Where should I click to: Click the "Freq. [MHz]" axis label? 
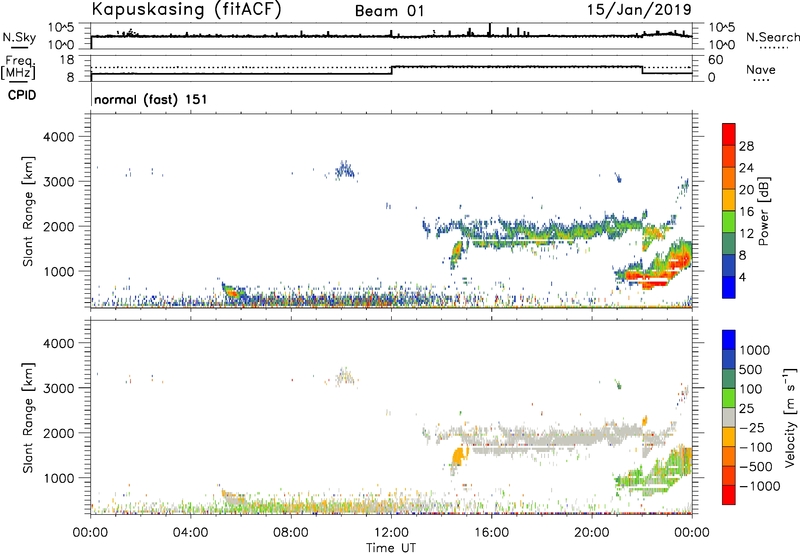point(19,68)
